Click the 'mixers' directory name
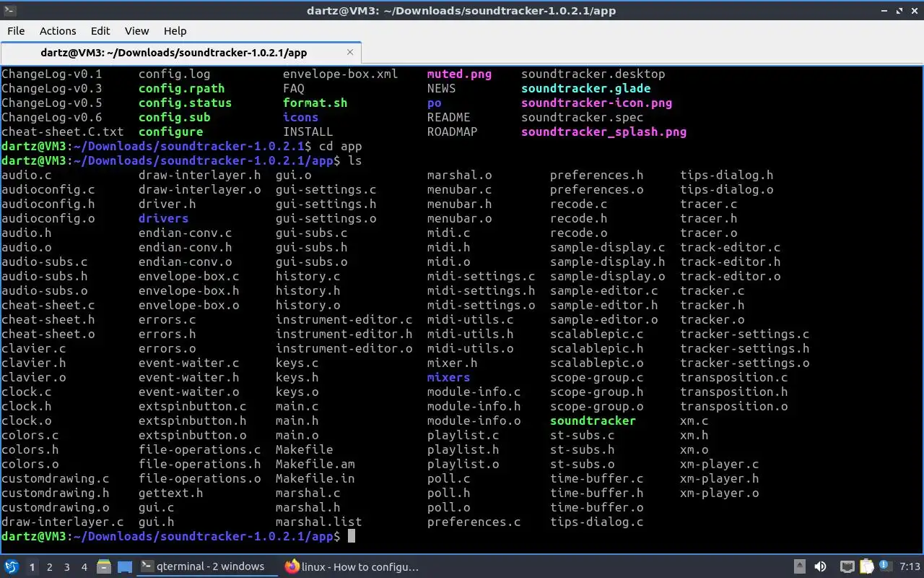Viewport: 924px width, 578px height. [449, 377]
